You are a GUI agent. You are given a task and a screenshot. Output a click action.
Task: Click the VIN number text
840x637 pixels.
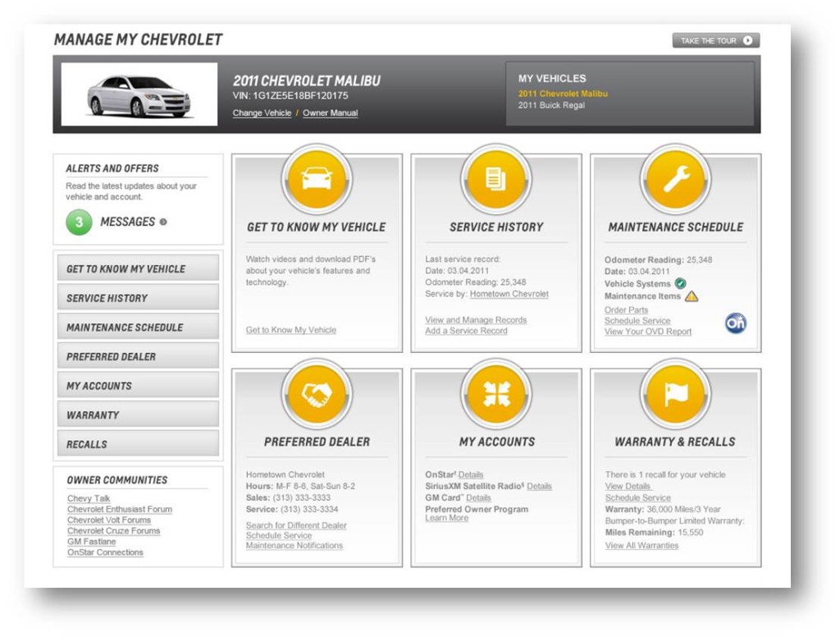(290, 95)
